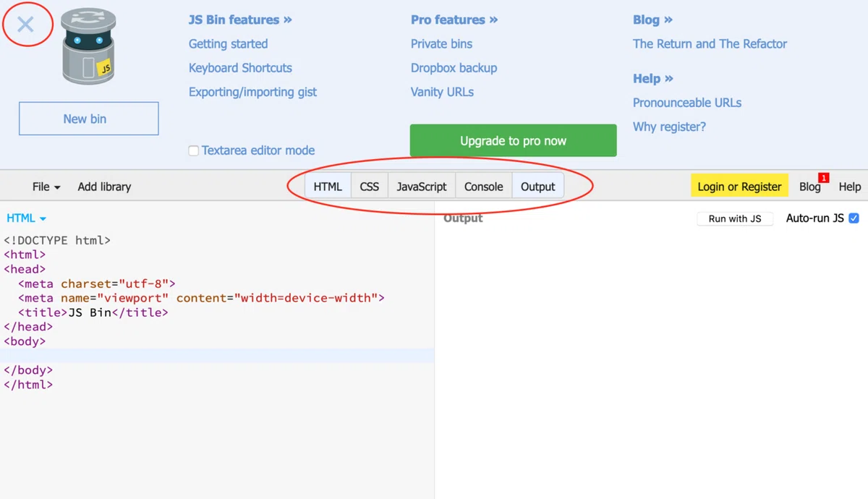
Task: Open the Private bins link
Action: [x=441, y=44]
